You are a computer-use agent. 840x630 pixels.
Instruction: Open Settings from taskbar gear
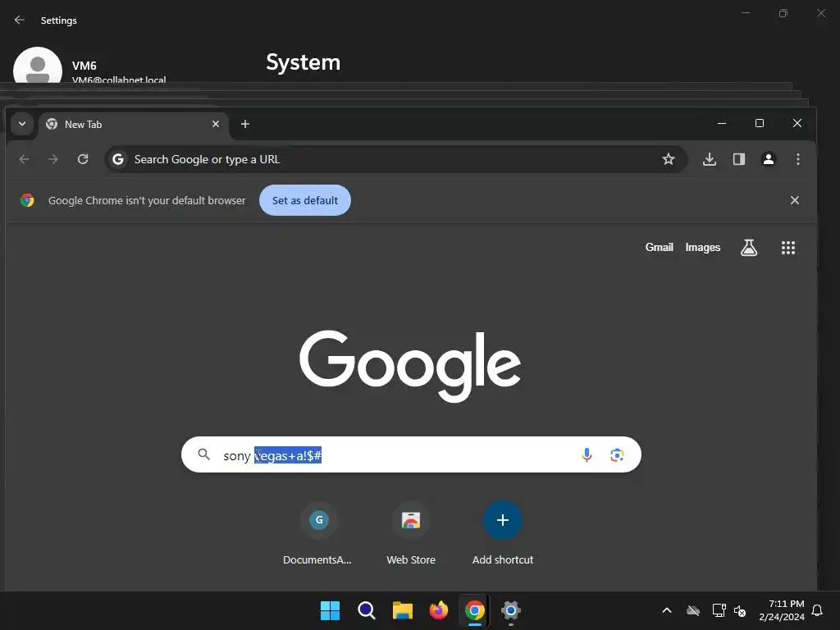[x=510, y=610]
